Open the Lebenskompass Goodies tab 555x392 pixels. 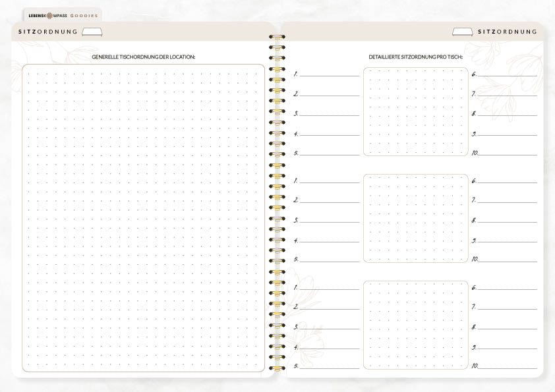point(63,16)
